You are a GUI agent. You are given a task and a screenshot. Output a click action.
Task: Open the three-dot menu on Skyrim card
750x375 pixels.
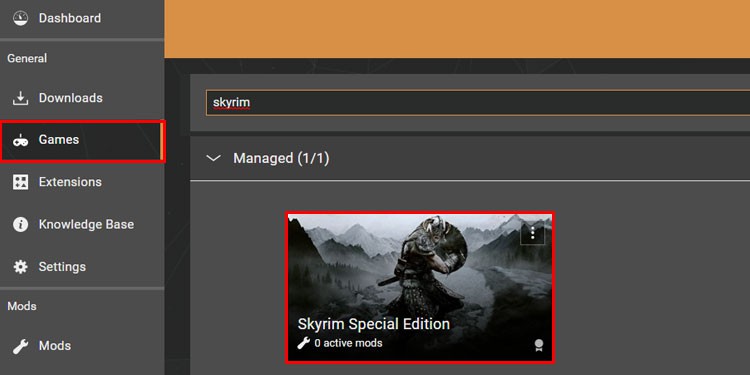(x=532, y=233)
